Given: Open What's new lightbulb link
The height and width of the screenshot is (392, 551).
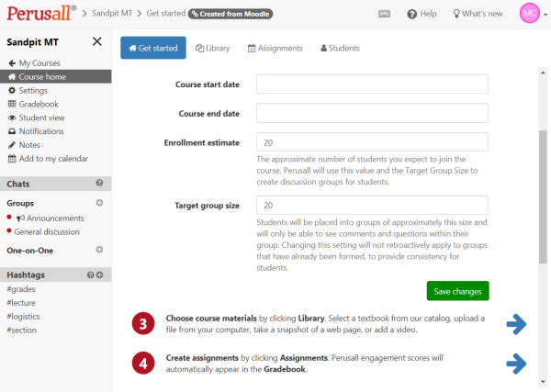Looking at the screenshot, I should (x=478, y=14).
